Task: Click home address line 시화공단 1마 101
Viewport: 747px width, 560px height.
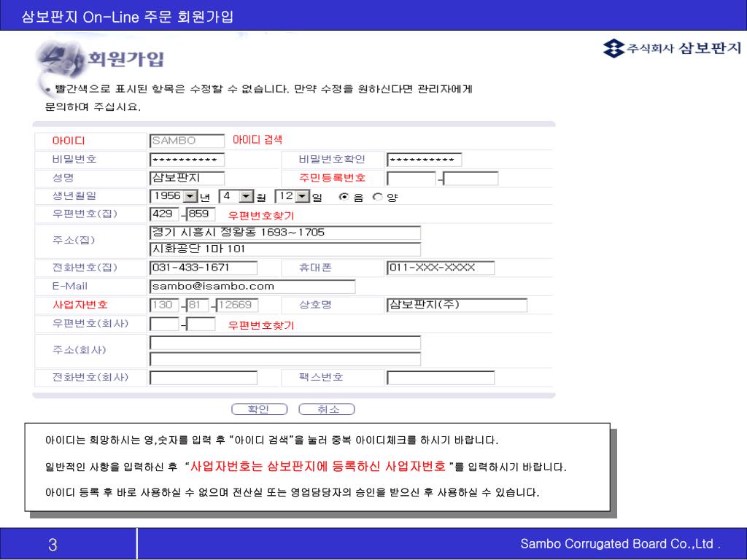Action: pos(285,249)
